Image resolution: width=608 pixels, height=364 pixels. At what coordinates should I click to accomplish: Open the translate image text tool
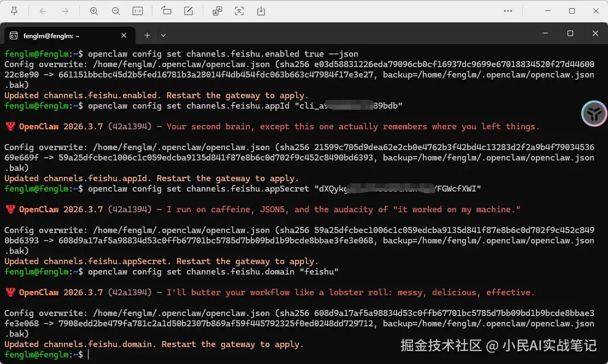click(217, 11)
